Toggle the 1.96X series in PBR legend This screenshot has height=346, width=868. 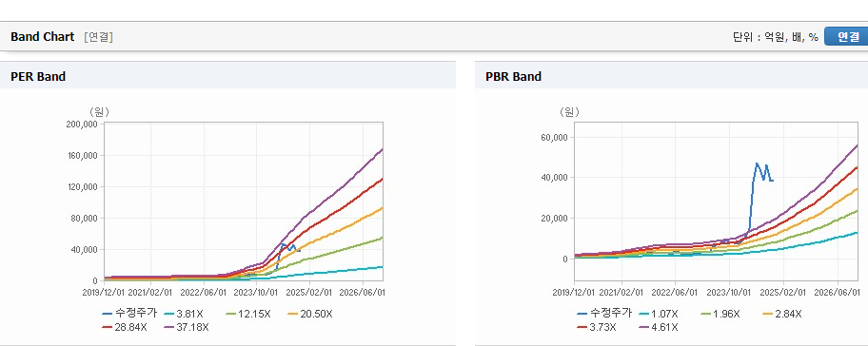coord(720,314)
